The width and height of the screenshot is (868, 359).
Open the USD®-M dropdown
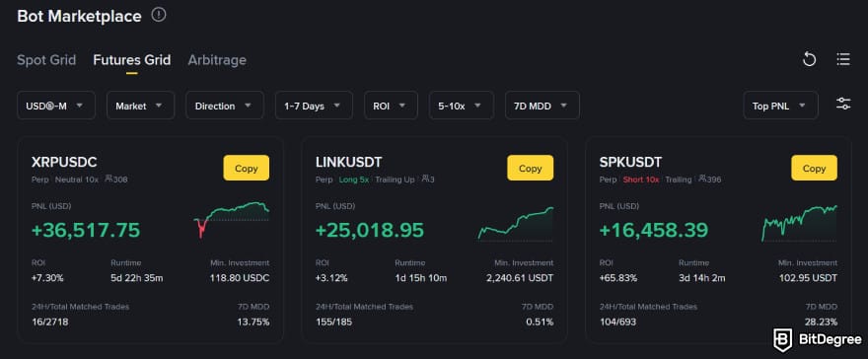(x=56, y=106)
